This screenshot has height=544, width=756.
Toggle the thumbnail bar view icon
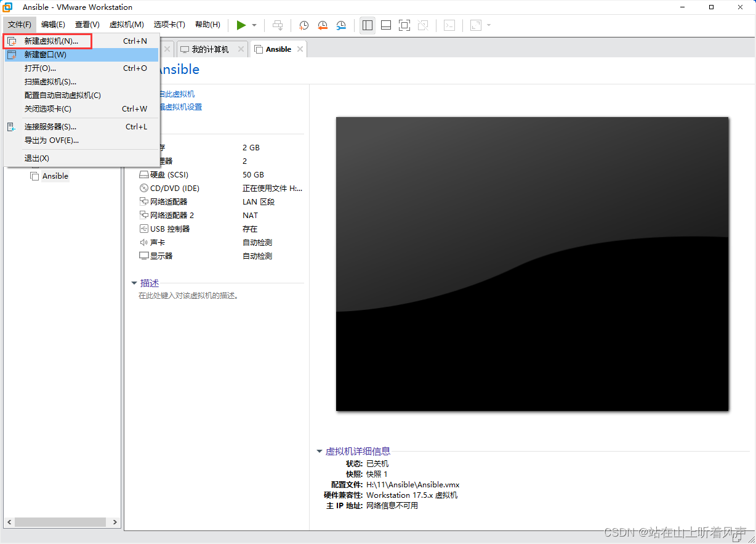tap(386, 25)
